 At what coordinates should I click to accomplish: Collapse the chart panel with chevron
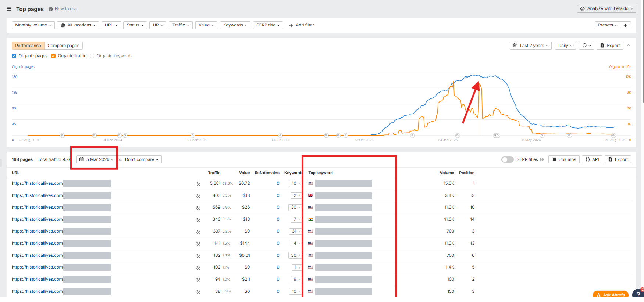(x=629, y=46)
